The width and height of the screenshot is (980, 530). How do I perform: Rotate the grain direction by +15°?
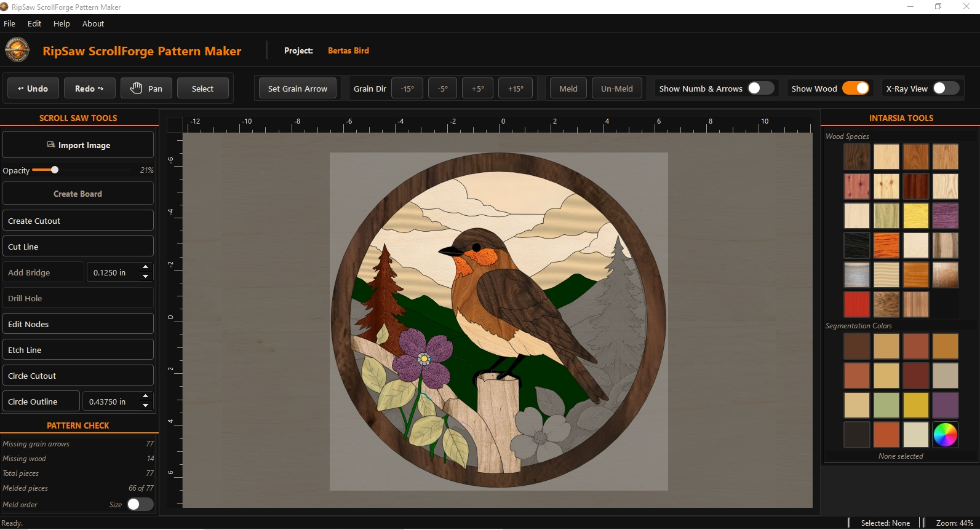pyautogui.click(x=516, y=89)
